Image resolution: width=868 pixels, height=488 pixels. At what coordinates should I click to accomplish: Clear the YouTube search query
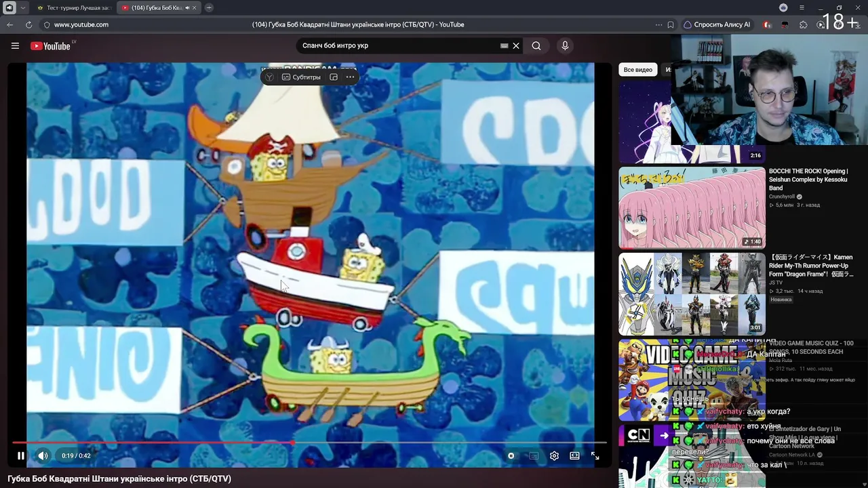click(x=516, y=45)
